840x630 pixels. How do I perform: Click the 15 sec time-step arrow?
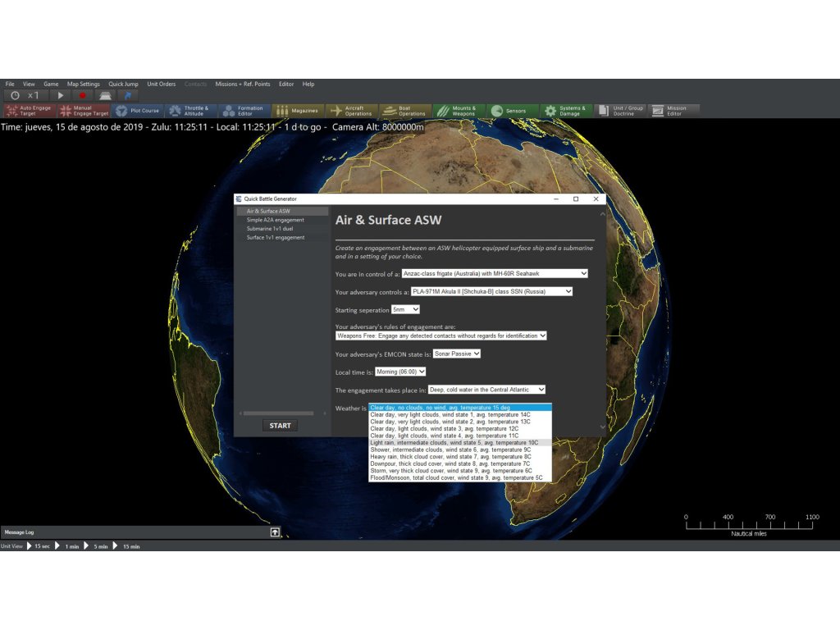(30, 546)
